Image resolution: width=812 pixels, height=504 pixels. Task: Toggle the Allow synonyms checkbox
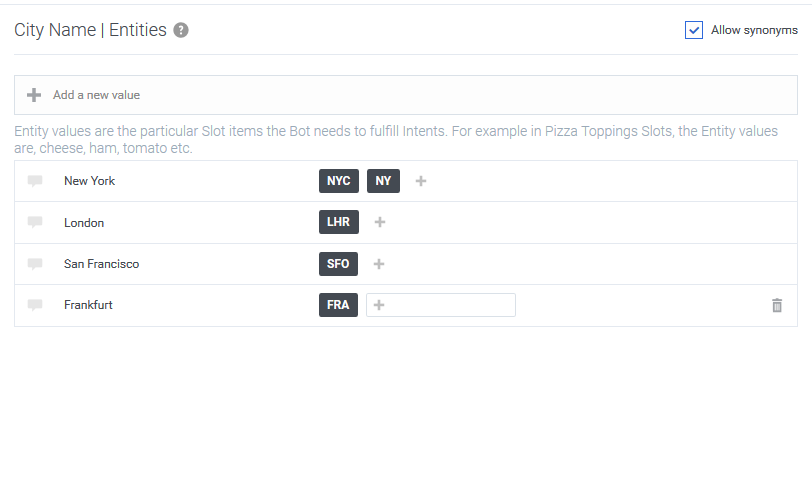(694, 30)
